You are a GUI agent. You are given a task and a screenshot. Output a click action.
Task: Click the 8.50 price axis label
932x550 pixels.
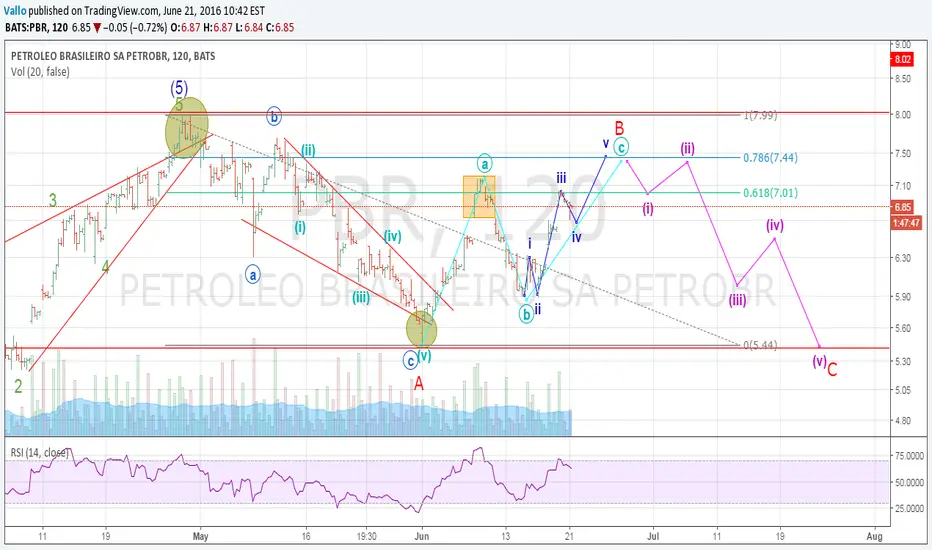pyautogui.click(x=903, y=78)
